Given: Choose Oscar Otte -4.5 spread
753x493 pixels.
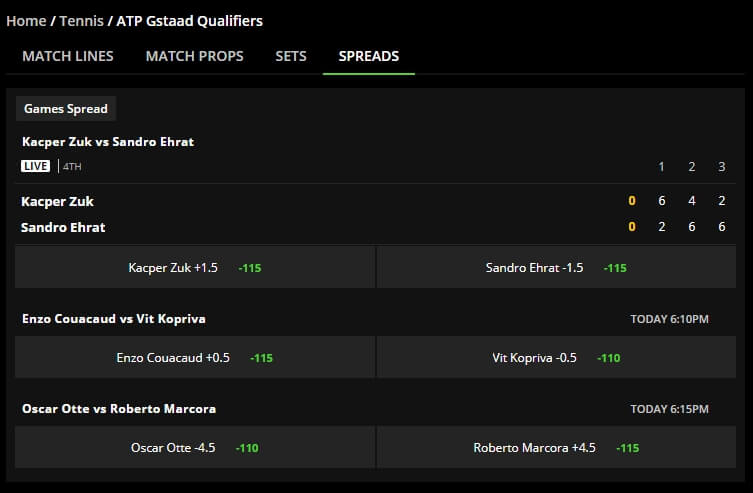Looking at the screenshot, I should (x=194, y=447).
